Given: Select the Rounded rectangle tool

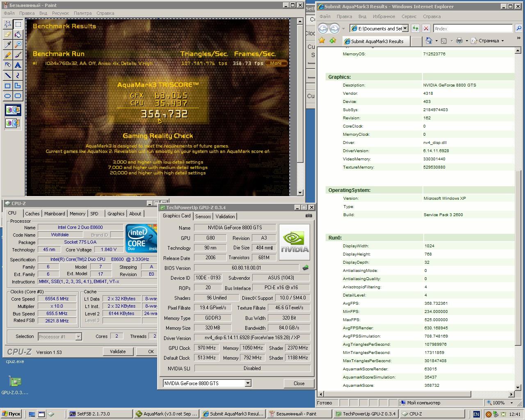Looking at the screenshot, I should point(18,96).
